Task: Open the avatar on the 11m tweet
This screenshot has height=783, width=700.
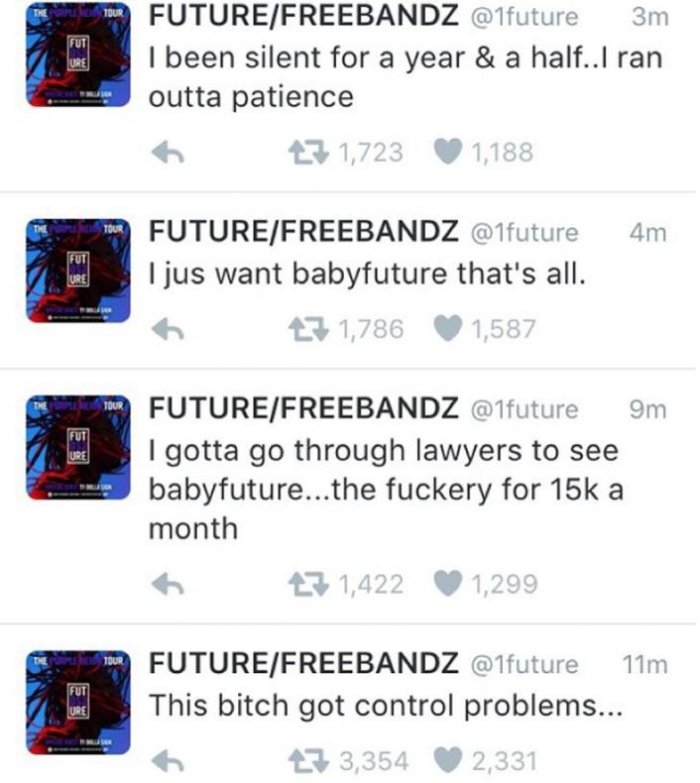Action: 76,704
